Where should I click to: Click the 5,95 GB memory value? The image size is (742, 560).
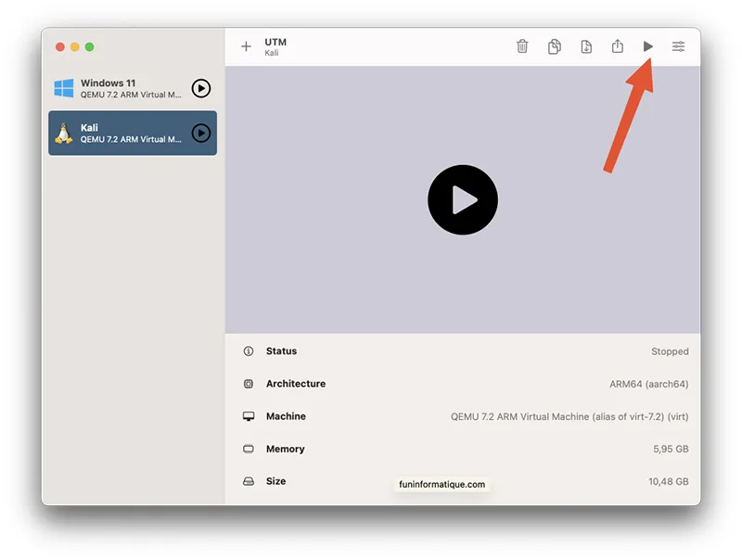pyautogui.click(x=671, y=449)
